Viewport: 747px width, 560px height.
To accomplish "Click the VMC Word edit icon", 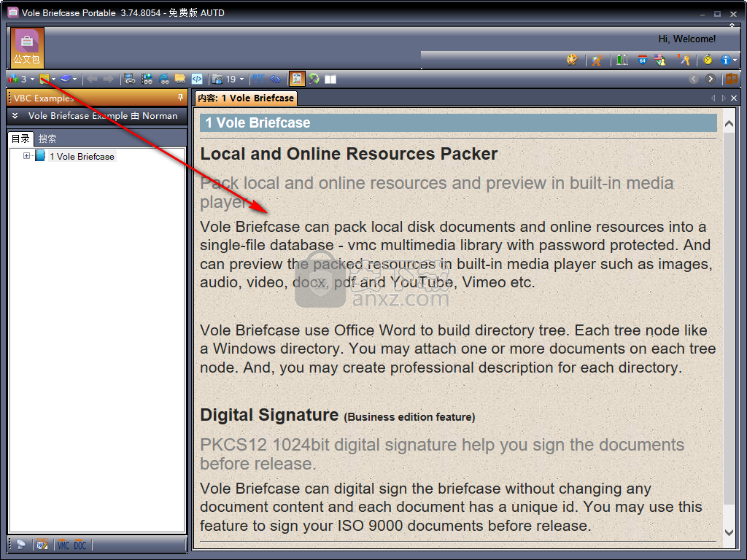I will coord(42,545).
